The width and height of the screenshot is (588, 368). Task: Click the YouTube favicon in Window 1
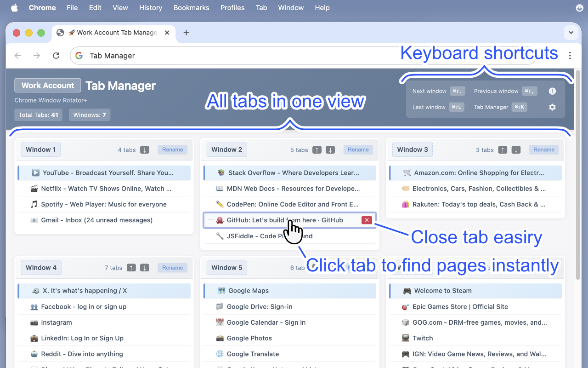[x=36, y=173]
